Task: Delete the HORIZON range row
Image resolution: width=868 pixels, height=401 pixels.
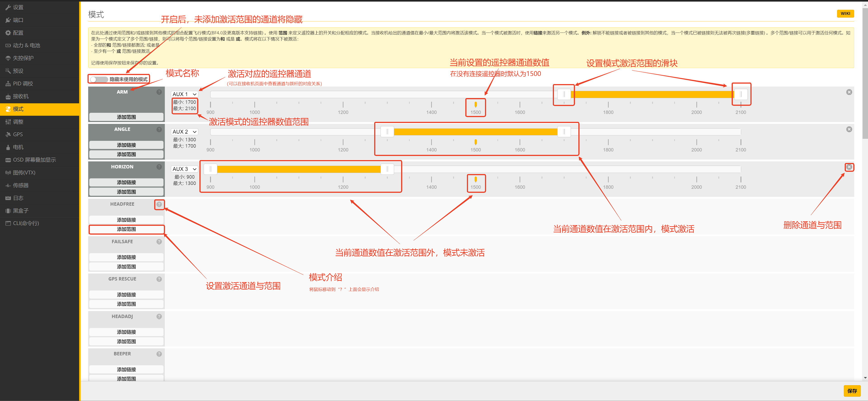Action: pyautogui.click(x=849, y=167)
